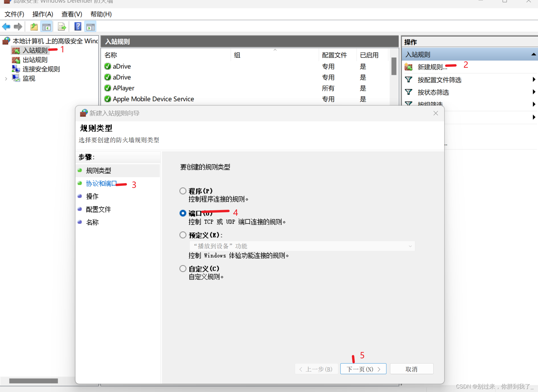This screenshot has height=392, width=538.
Task: Sort rules by the 组 column header
Action: point(275,55)
